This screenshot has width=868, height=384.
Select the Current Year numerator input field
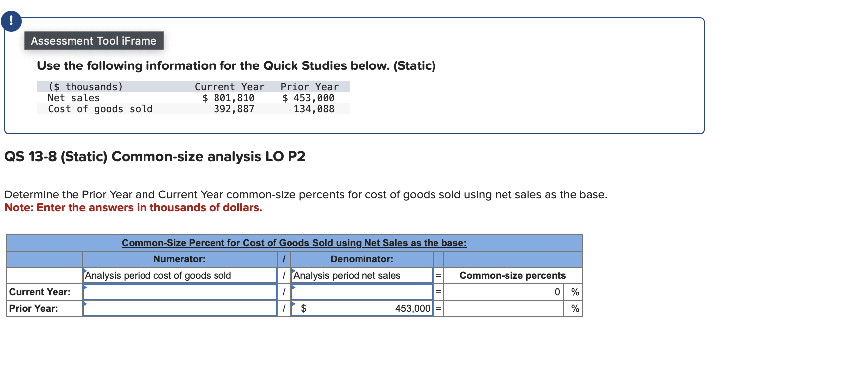coord(179,292)
